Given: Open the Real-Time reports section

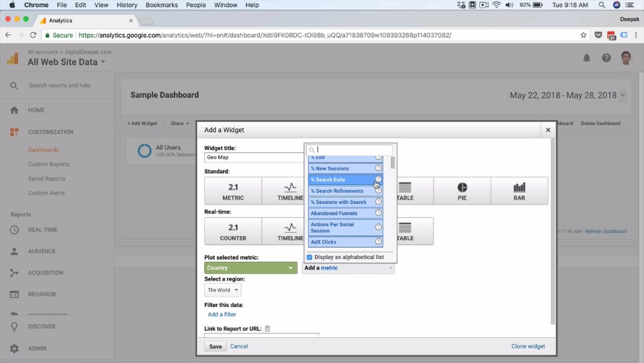Looking at the screenshot, I should [x=43, y=230].
